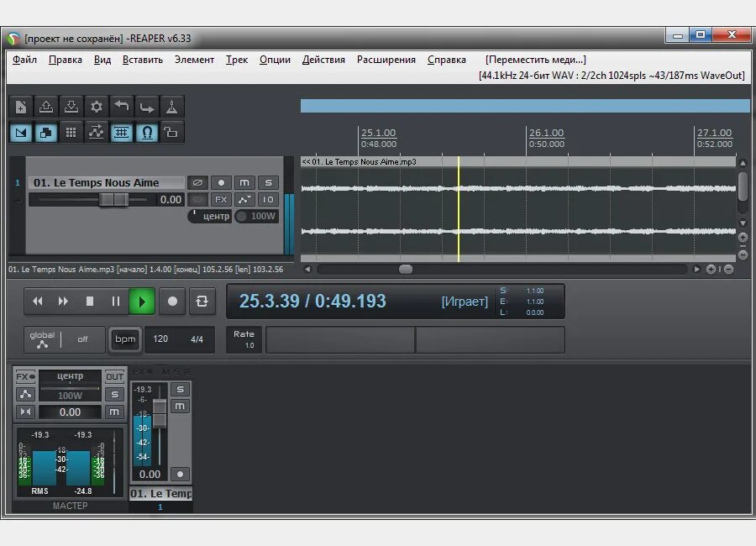Open track routing IO button
This screenshot has width=756, height=546.
268,200
